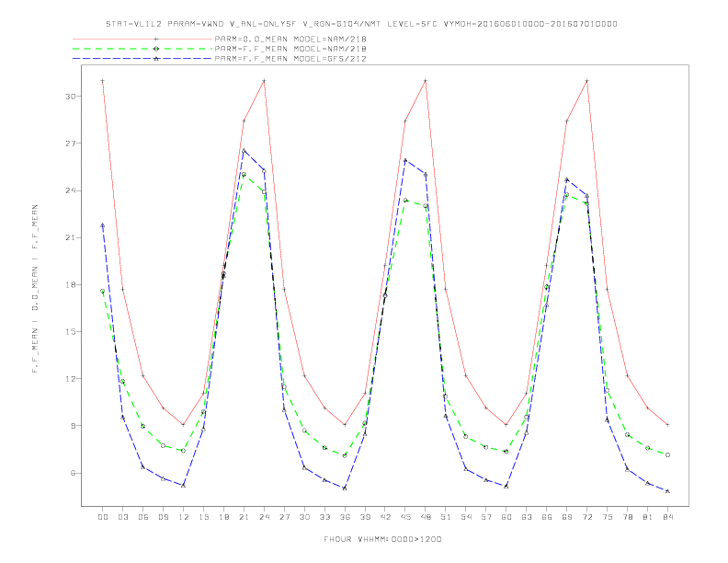Click red observed plus point at hour 60
This screenshot has height=563, width=728.
(x=506, y=425)
